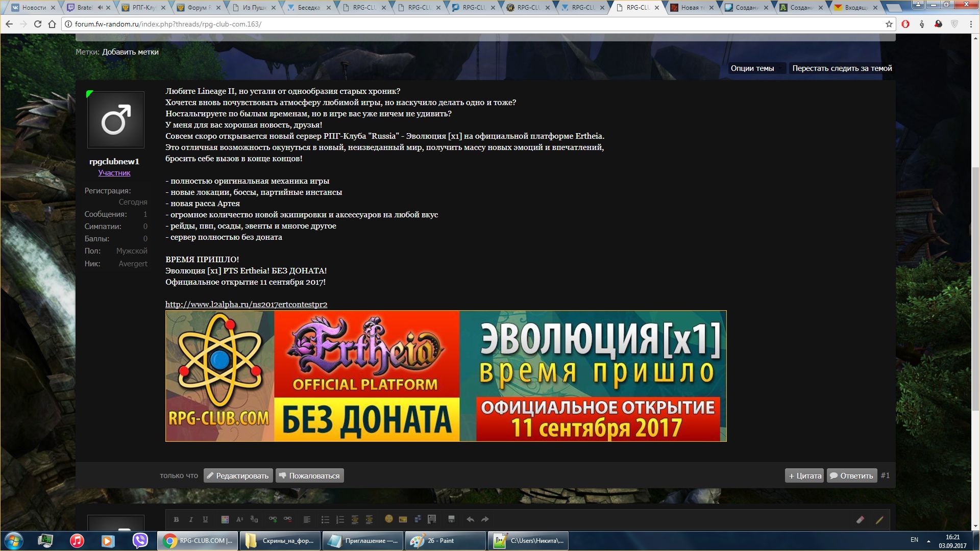Open Viber from the taskbar
Screen dimensions: 980x551
[140, 541]
